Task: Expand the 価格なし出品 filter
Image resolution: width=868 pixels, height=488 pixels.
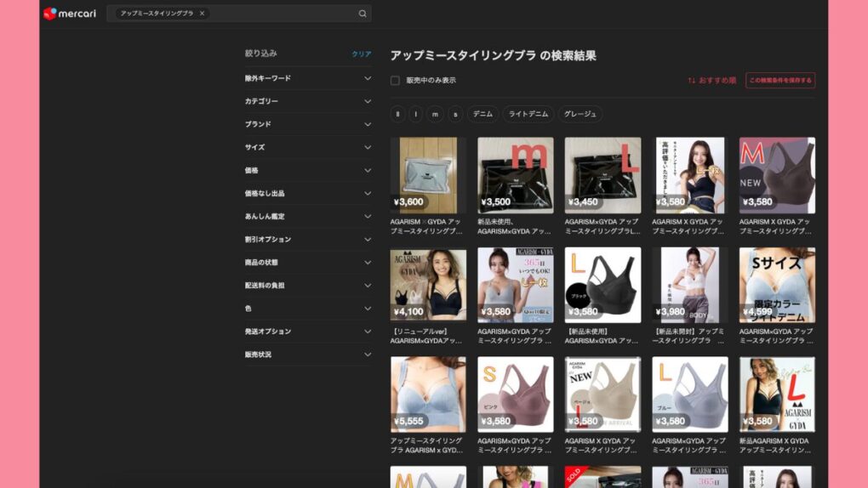Action: pyautogui.click(x=308, y=193)
